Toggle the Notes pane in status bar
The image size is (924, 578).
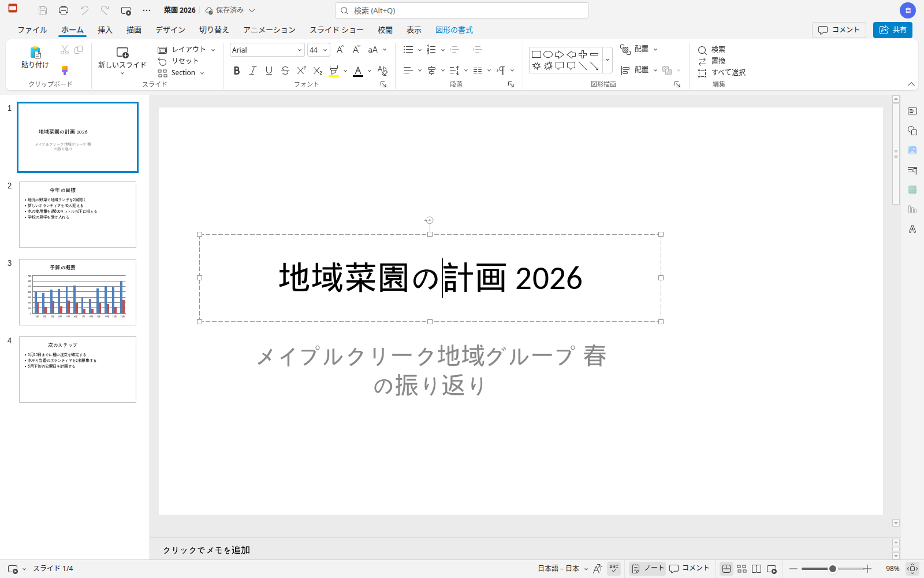(647, 569)
